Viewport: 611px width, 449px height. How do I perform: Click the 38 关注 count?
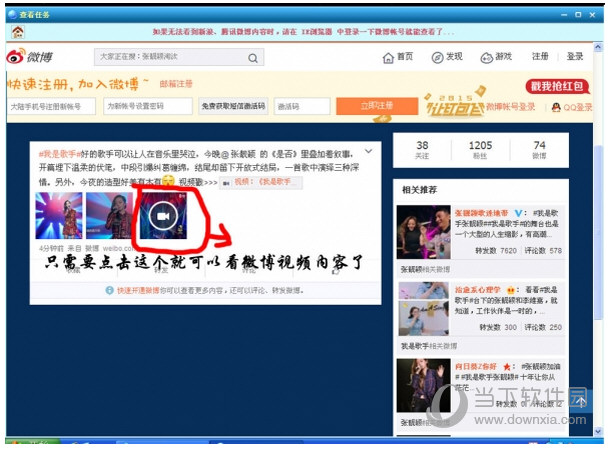(422, 150)
